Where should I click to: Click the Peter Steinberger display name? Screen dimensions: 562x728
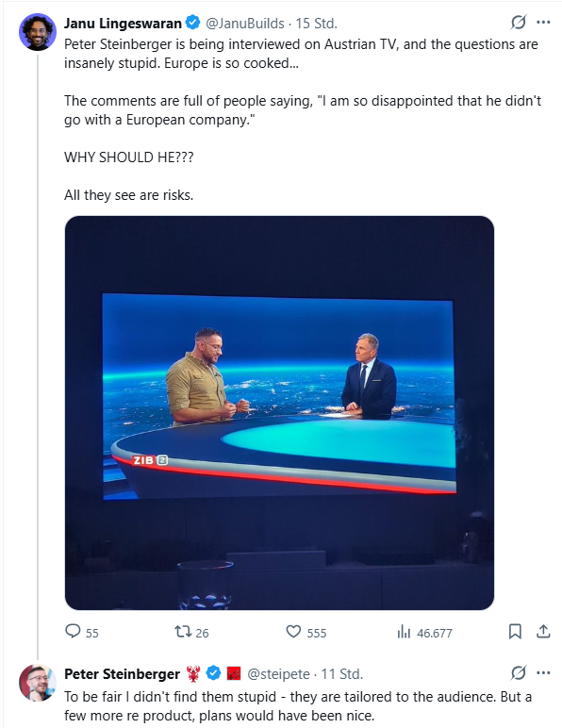[122, 673]
